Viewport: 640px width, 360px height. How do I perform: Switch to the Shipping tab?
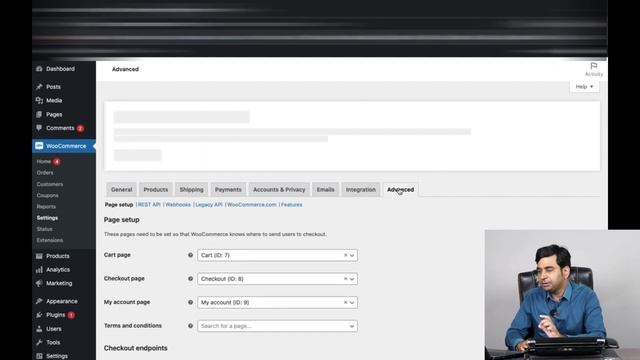point(191,190)
